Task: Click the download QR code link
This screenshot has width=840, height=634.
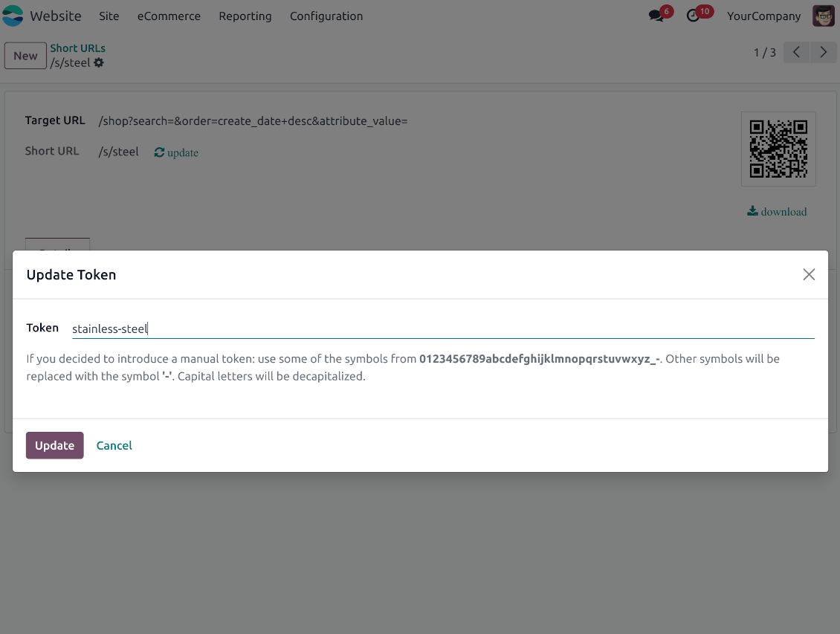Action: tap(777, 212)
